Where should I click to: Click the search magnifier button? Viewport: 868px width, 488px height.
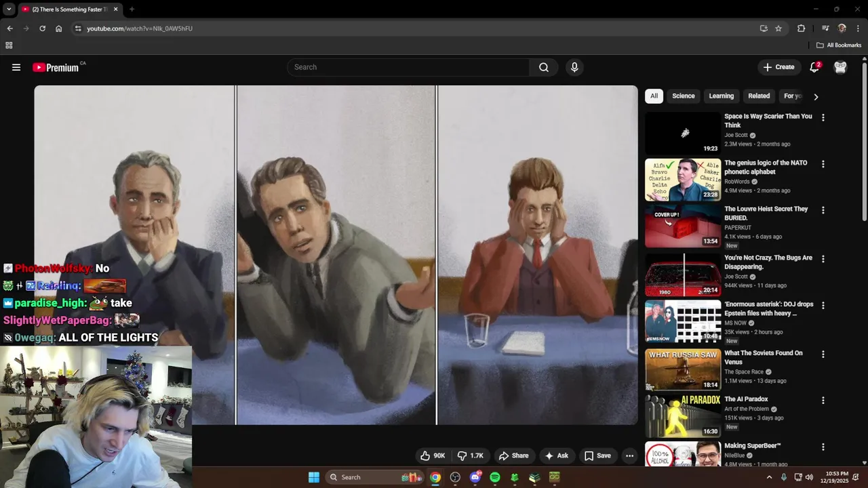(x=544, y=67)
